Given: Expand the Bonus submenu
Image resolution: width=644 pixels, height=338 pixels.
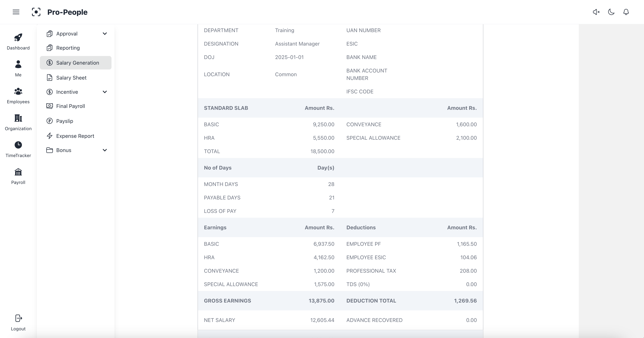Looking at the screenshot, I should click(105, 150).
